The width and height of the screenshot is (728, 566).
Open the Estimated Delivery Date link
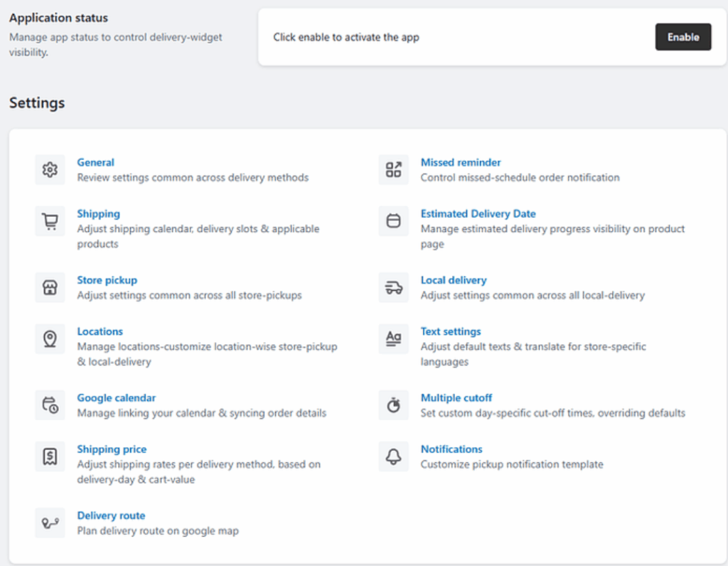(478, 213)
